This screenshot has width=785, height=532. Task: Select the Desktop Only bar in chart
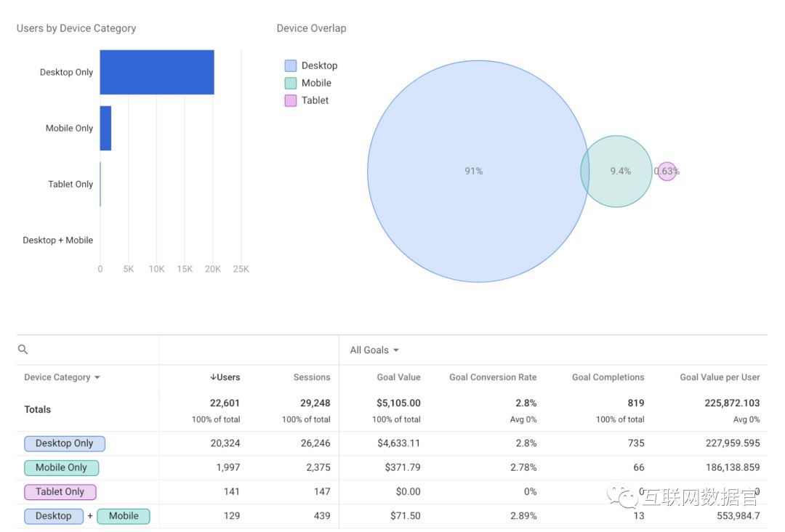[157, 72]
